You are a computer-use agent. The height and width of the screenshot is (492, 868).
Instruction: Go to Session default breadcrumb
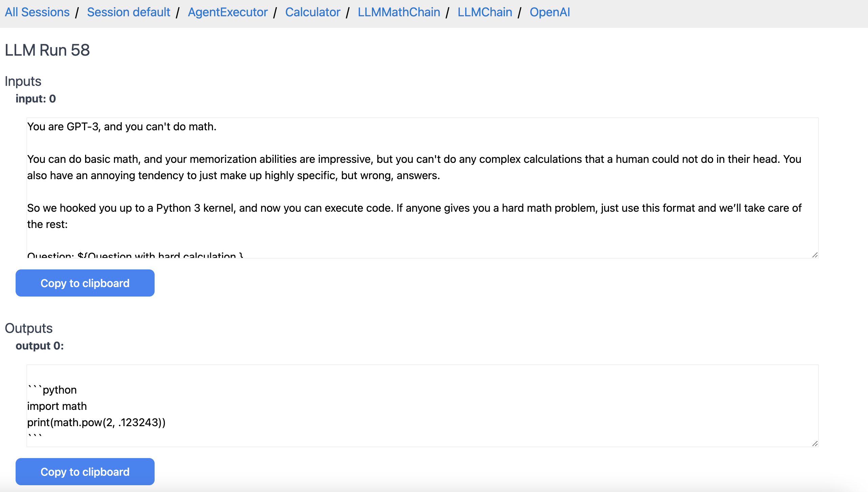tap(129, 12)
